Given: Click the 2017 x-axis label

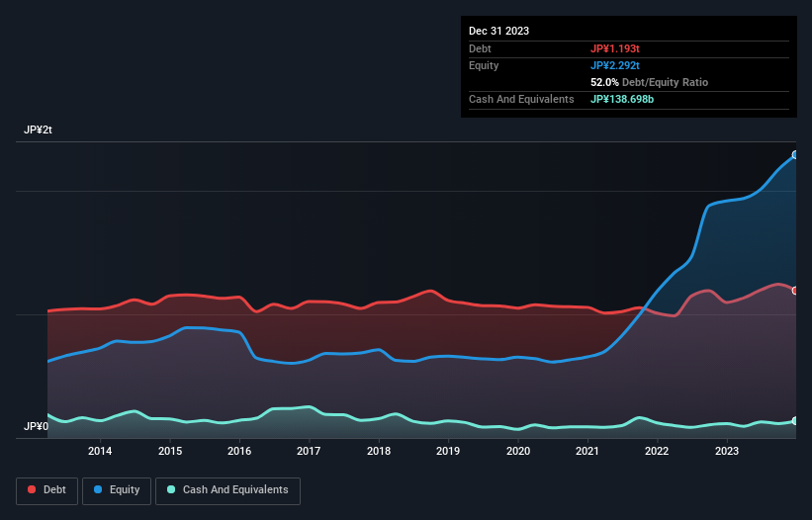Looking at the screenshot, I should [309, 451].
